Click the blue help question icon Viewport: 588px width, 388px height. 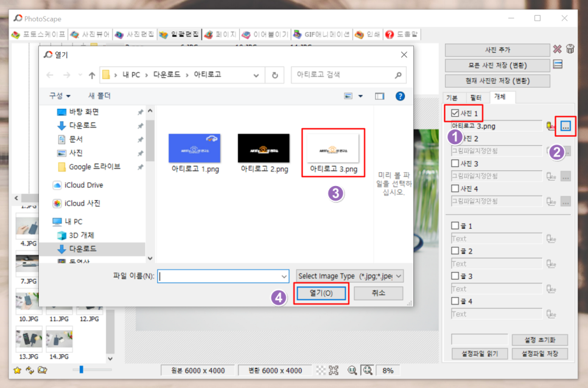(400, 96)
